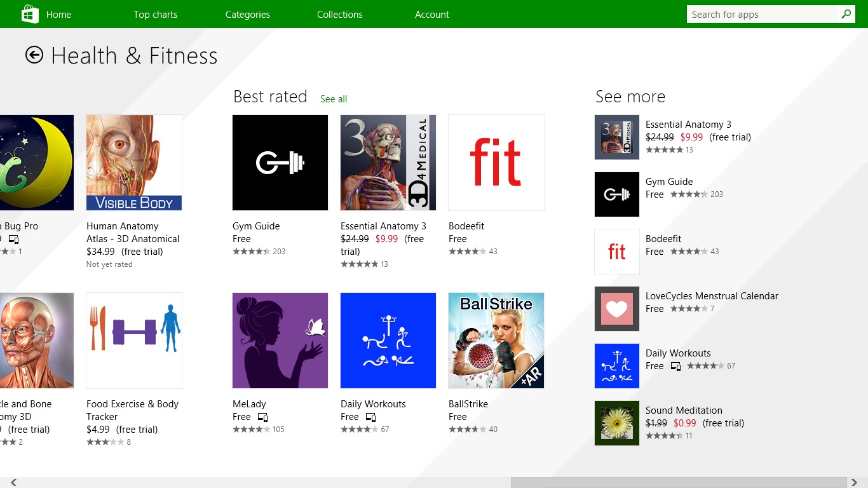
Task: Open Food Exercise & Body Tracker tile
Action: tap(134, 341)
